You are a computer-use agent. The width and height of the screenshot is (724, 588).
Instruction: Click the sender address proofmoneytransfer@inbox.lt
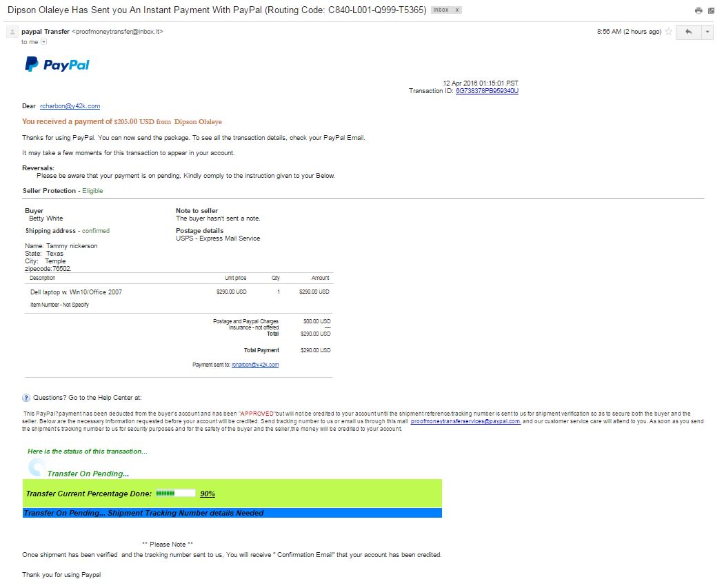point(117,32)
